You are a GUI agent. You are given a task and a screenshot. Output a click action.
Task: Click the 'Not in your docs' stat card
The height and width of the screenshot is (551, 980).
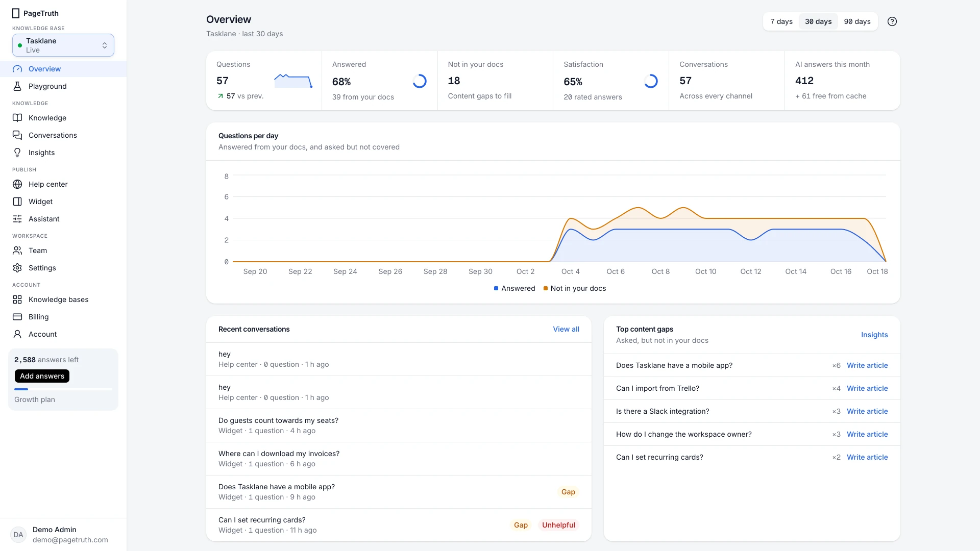coord(495,81)
